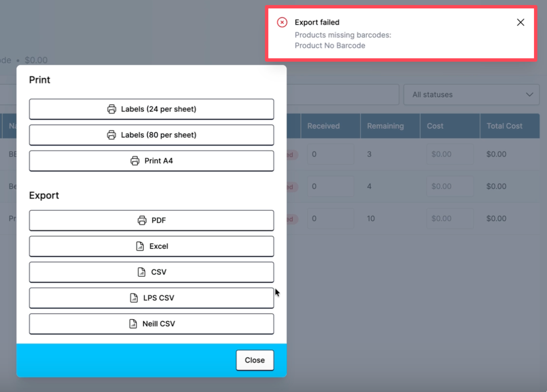Click the Print section heading
547x392 pixels.
pos(40,80)
